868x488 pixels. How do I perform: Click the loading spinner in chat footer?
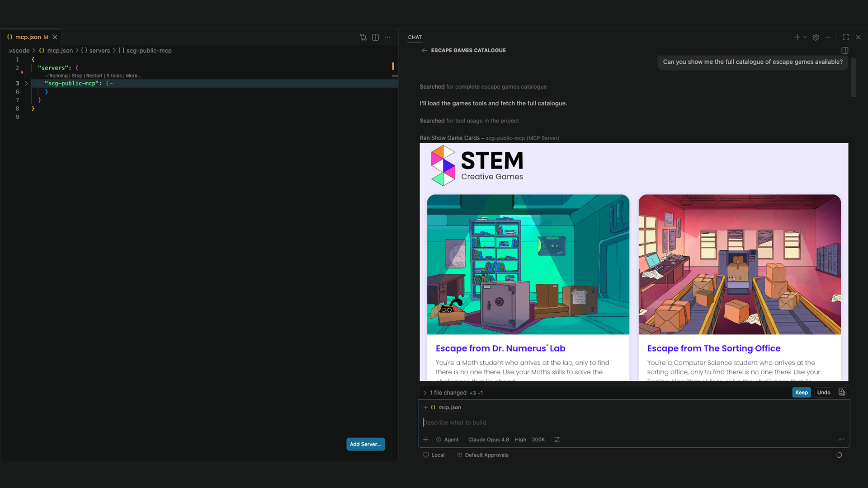839,455
